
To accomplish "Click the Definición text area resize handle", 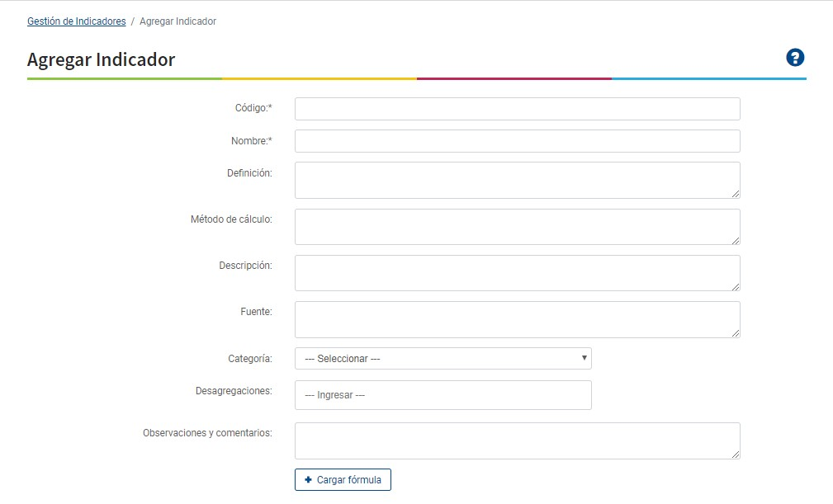I will tap(736, 194).
